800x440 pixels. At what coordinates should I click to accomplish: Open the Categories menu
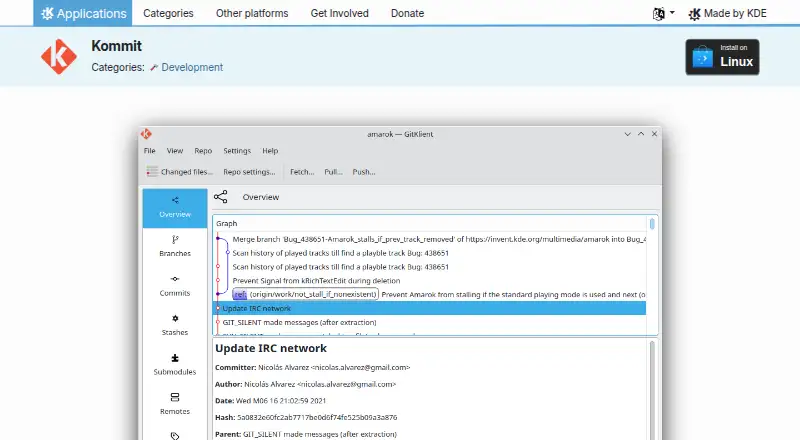(x=168, y=13)
